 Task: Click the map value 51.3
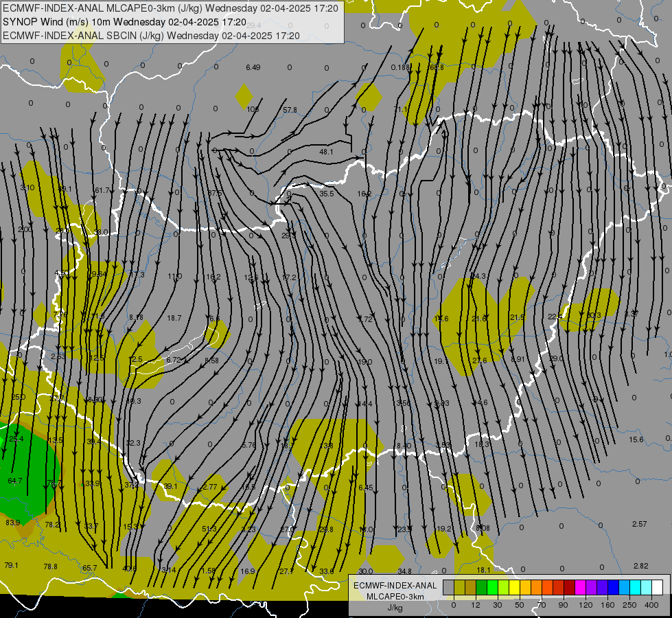pos(209,529)
